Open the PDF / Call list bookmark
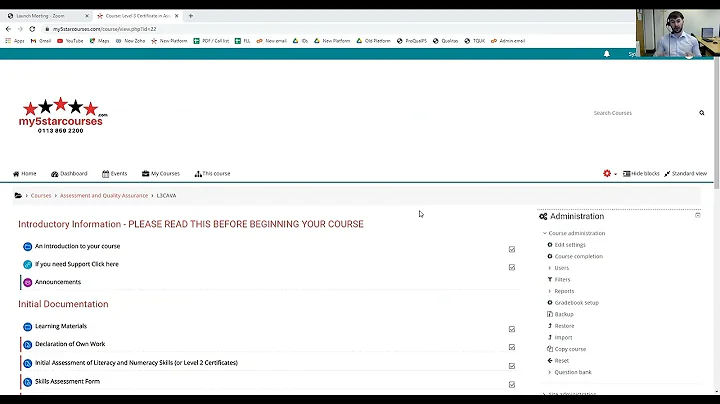The width and height of the screenshot is (720, 404). (211, 41)
